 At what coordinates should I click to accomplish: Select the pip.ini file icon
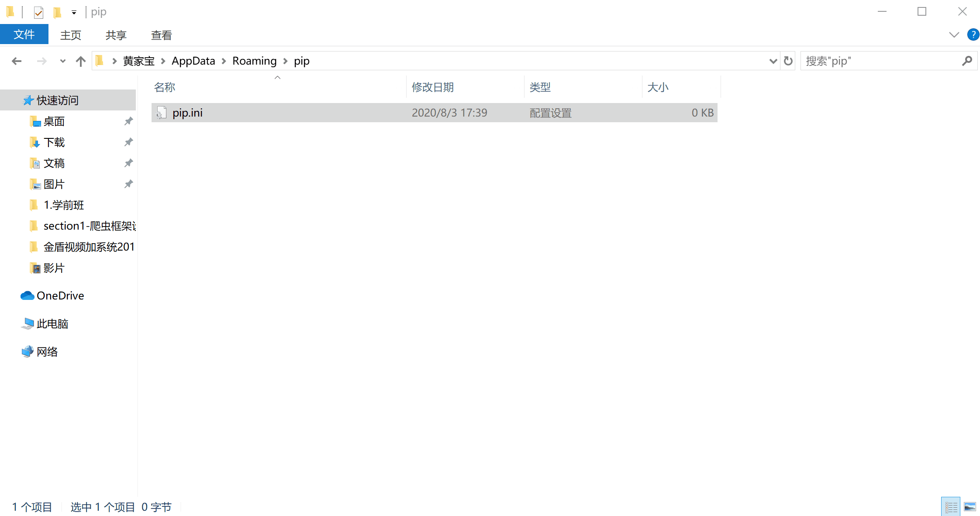(162, 113)
